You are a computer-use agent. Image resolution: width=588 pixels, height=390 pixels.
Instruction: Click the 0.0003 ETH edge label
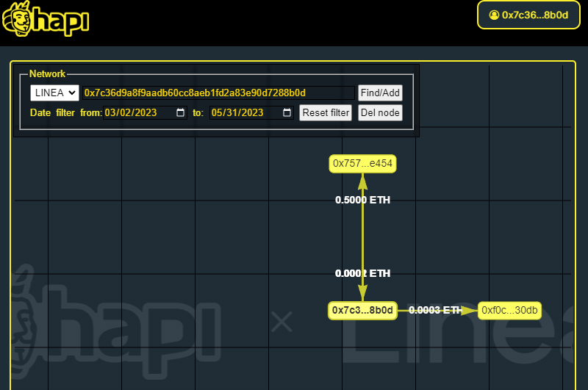point(435,310)
